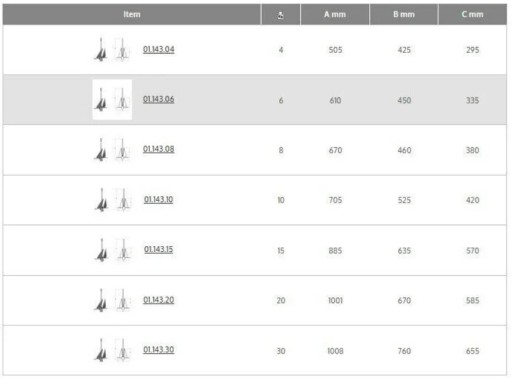Viewport: 512px width, 381px height.
Task: Click the B mm column header
Action: click(404, 14)
